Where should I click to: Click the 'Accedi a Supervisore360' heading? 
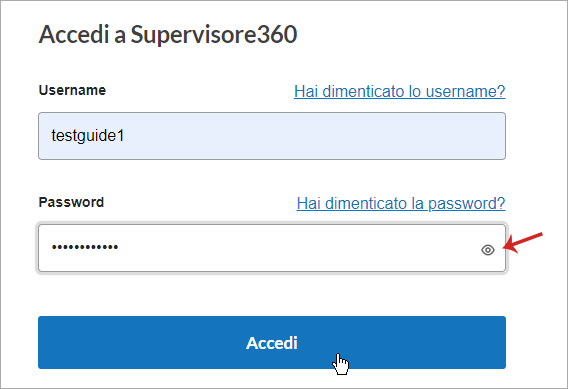(x=168, y=35)
